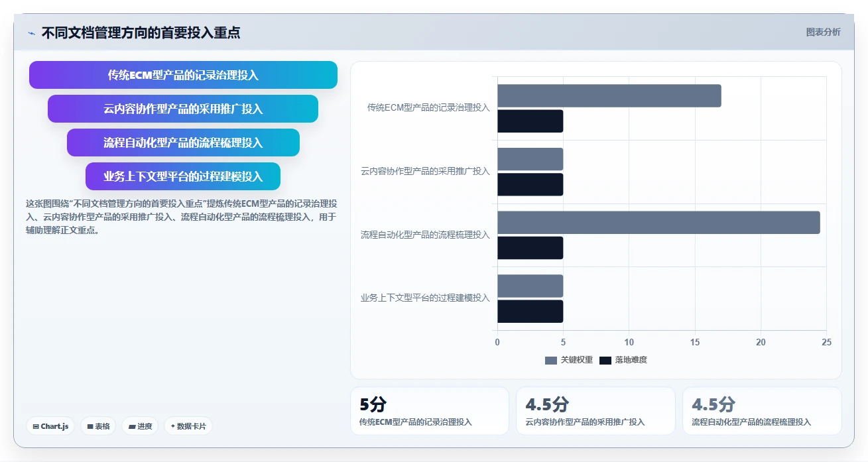
Task: Click the 图表分析 label in header
Action: pyautogui.click(x=823, y=32)
